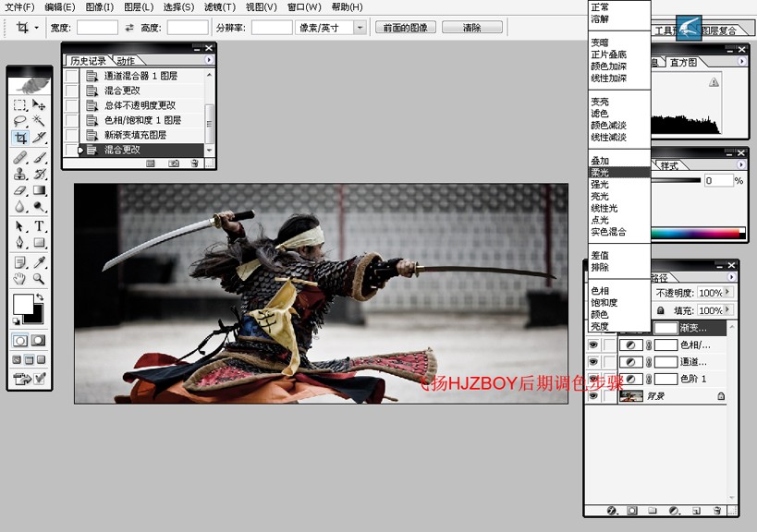Open the 填充 slider arrow

point(727,310)
